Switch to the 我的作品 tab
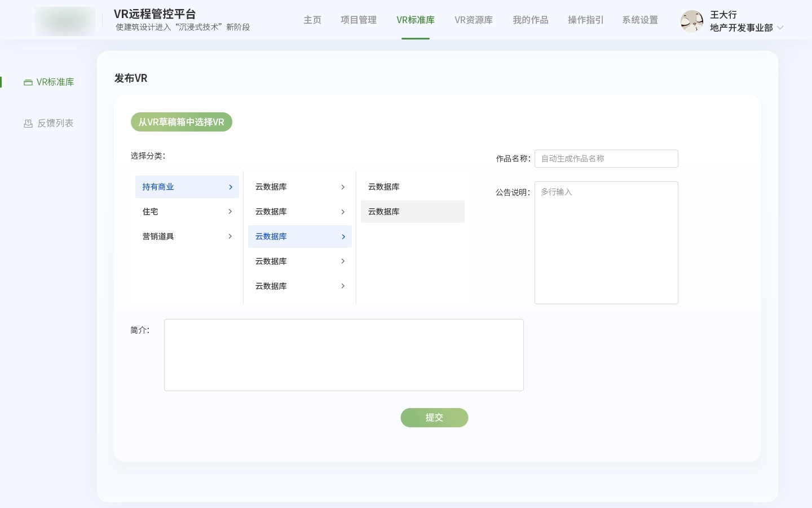812x508 pixels. pos(531,20)
